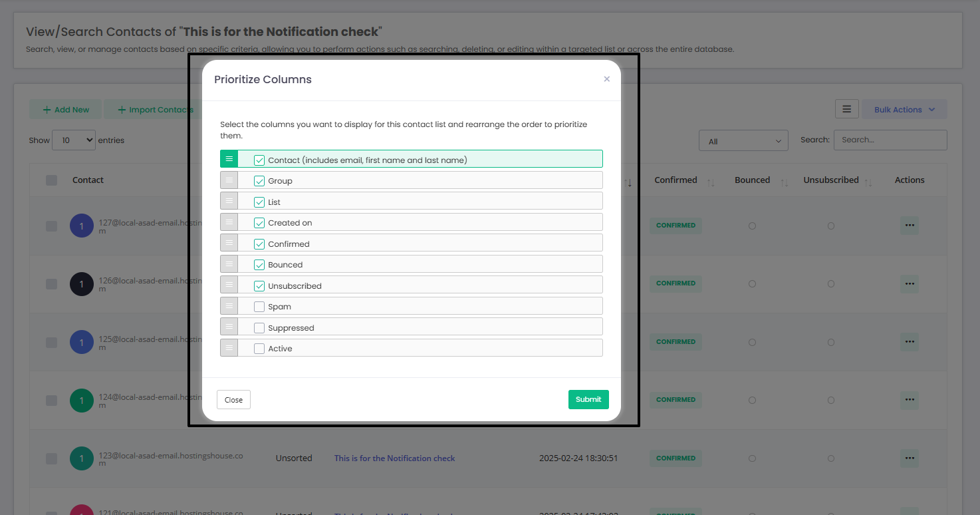Open actions menu for contact 126
The image size is (980, 515).
click(910, 283)
